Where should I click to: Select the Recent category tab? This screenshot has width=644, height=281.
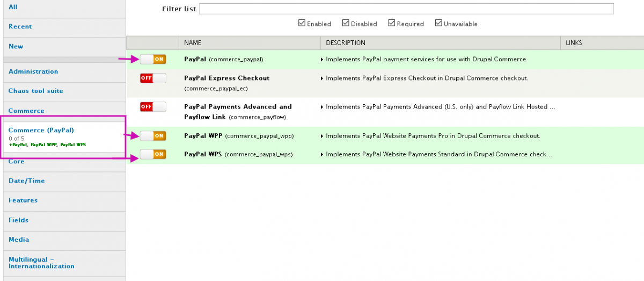64,26
